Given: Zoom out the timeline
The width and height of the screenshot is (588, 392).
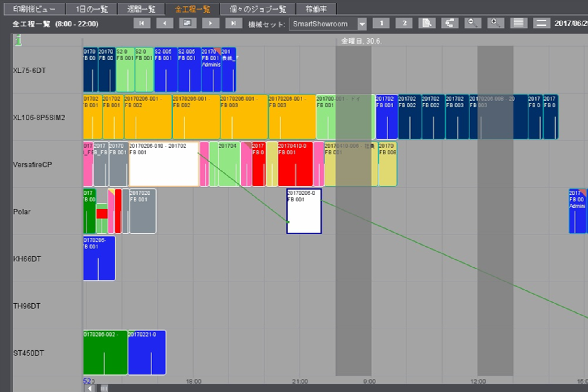Looking at the screenshot, I should (x=472, y=24).
